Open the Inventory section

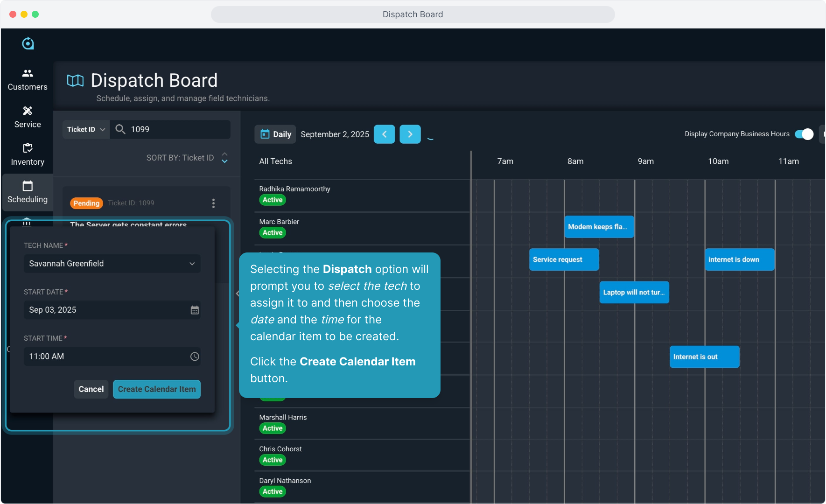[28, 154]
